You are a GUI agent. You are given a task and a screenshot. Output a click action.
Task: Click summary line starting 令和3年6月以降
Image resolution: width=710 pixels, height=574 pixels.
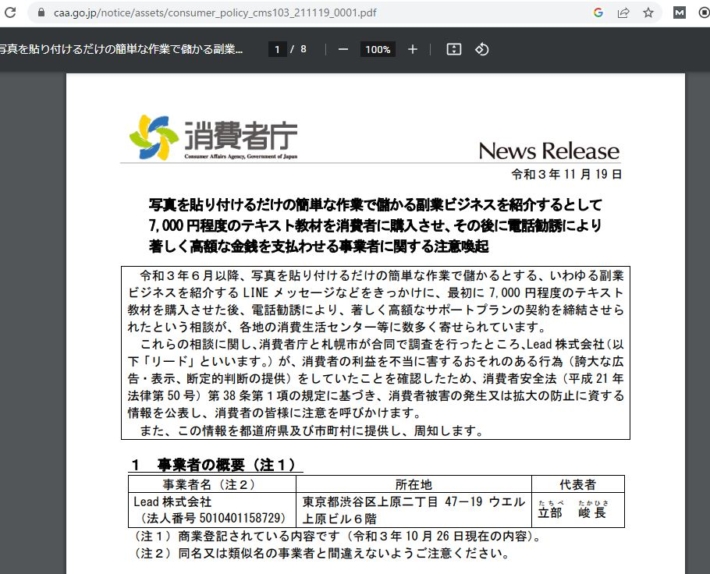(382, 276)
